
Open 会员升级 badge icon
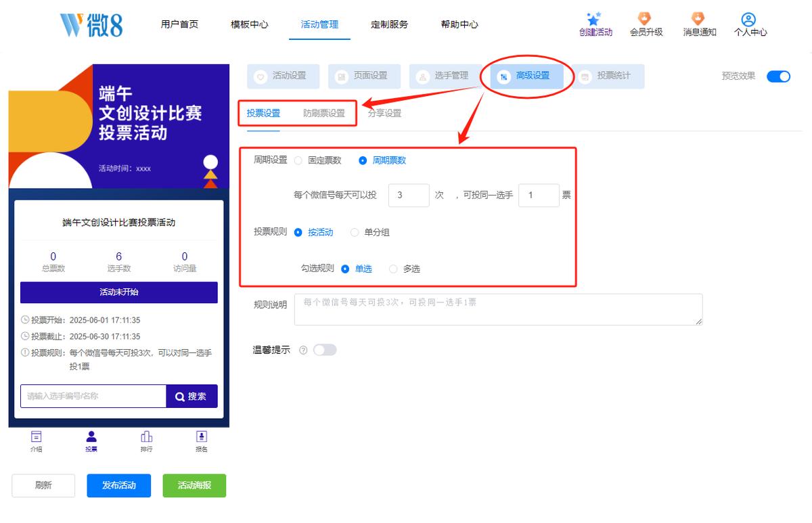click(645, 18)
